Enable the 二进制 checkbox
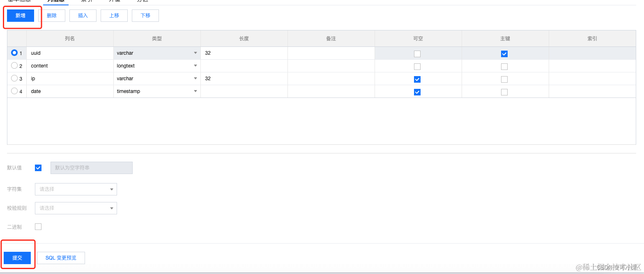The width and height of the screenshot is (644, 274). click(x=38, y=227)
